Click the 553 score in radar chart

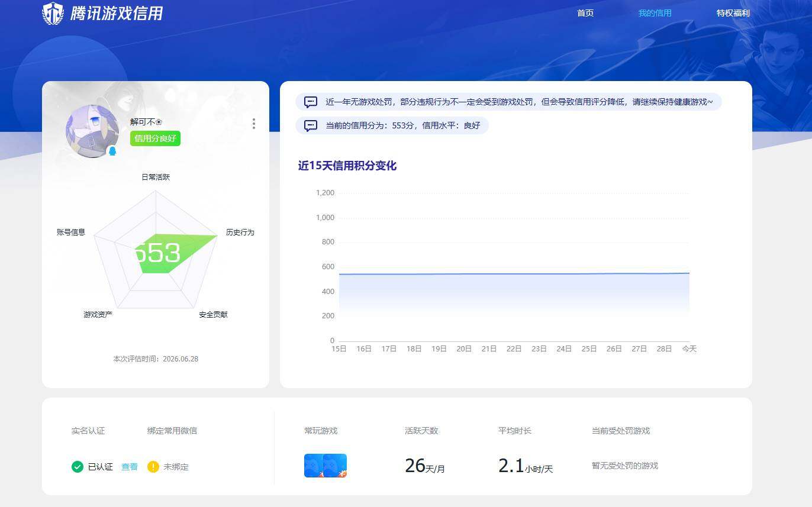(x=157, y=253)
